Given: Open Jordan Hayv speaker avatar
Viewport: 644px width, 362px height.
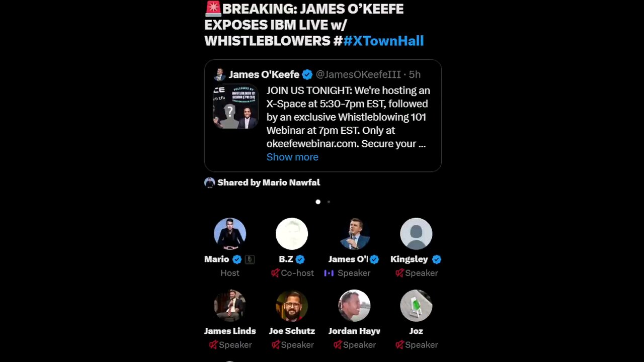Looking at the screenshot, I should tap(354, 306).
